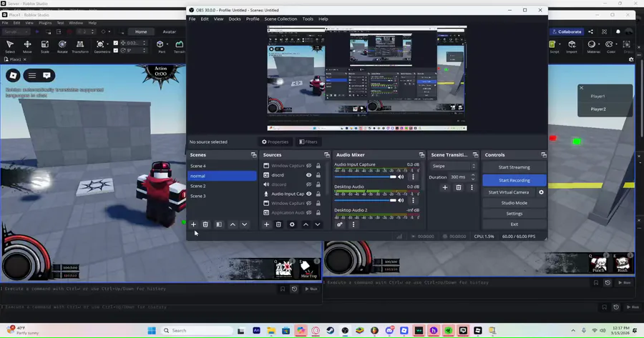Image resolution: width=644 pixels, height=338 pixels.
Task: Move source up in the Sources list
Action: coord(306,224)
